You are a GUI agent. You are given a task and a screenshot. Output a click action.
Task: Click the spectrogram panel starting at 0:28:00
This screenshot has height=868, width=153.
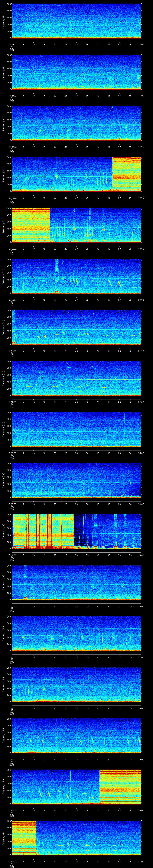(76, 736)
